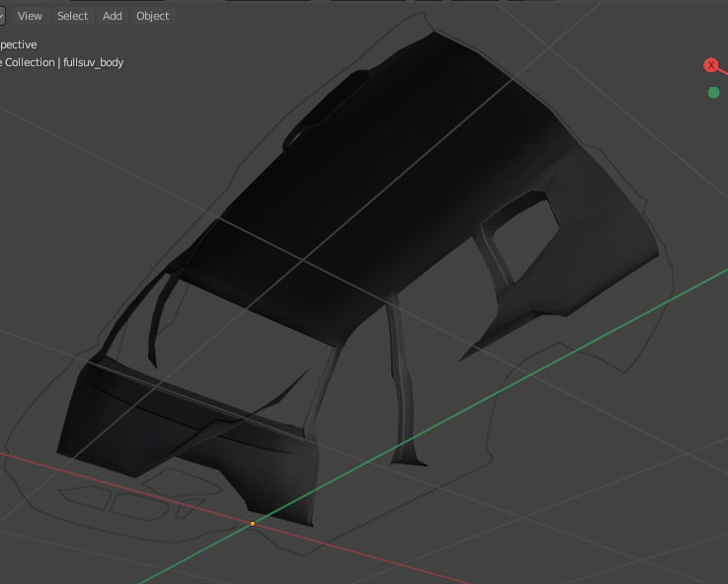The height and width of the screenshot is (584, 728).
Task: Click the green Y axis gizmo handle
Action: click(713, 93)
